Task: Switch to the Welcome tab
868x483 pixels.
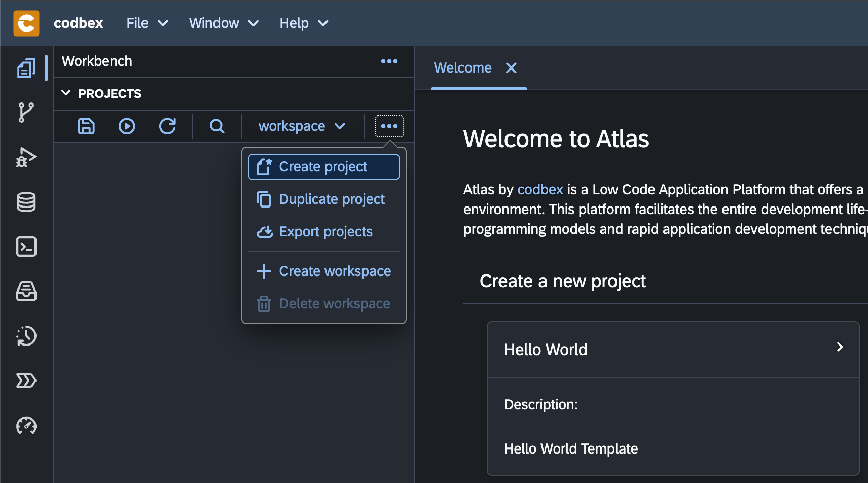Action: pyautogui.click(x=463, y=68)
